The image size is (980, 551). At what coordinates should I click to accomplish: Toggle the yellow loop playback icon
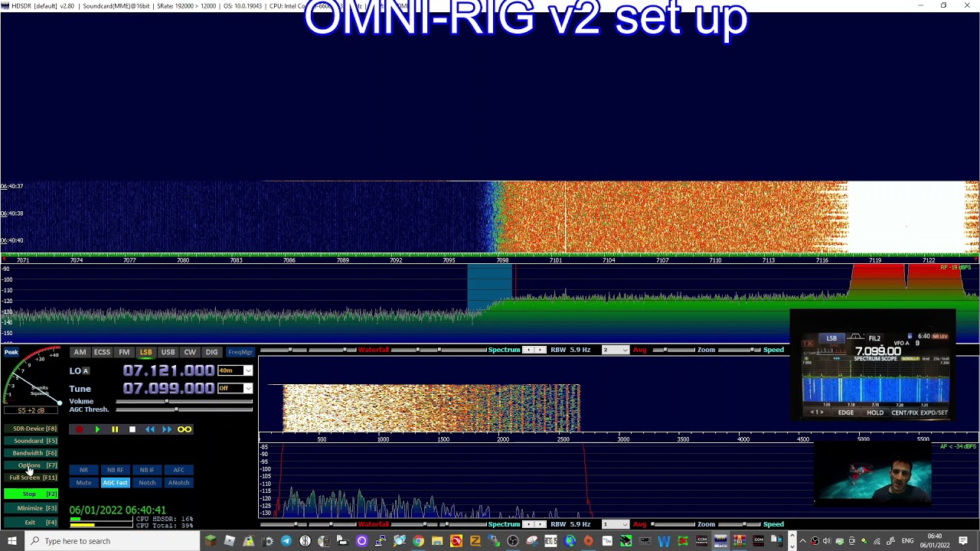[185, 429]
